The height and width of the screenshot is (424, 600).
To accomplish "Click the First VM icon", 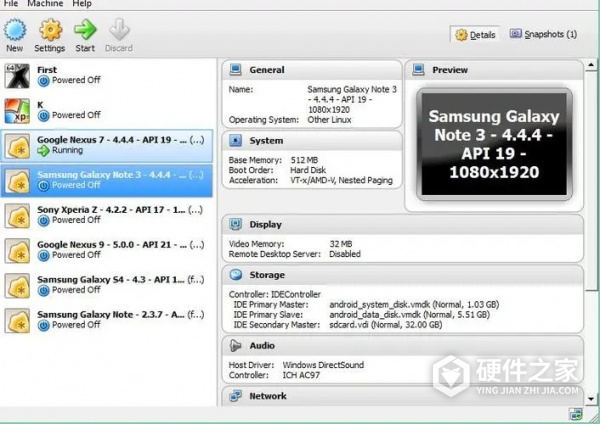I will (17, 75).
